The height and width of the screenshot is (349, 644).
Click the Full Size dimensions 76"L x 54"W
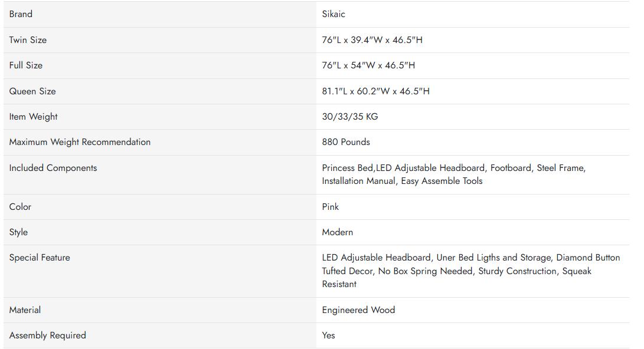coord(368,65)
